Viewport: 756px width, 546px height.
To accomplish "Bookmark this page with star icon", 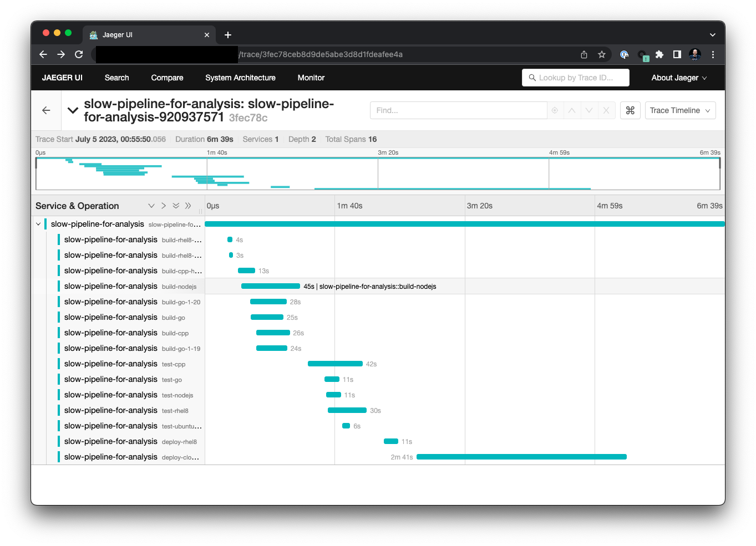I will tap(602, 54).
